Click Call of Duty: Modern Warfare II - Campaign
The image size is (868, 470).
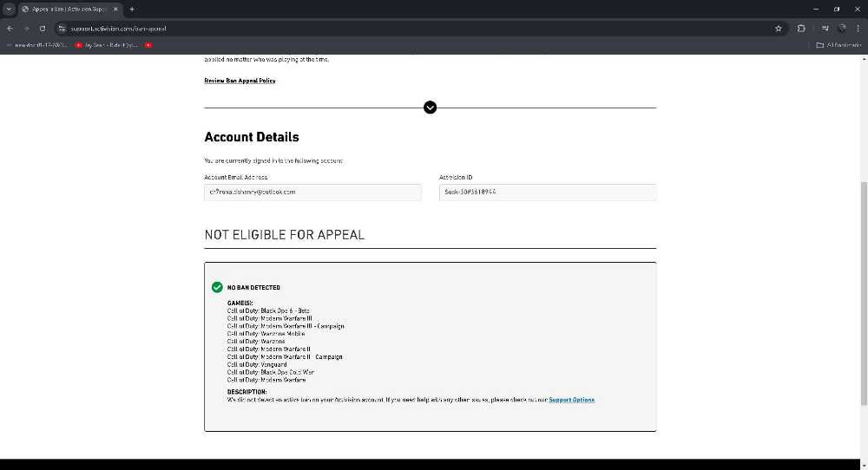pyautogui.click(x=285, y=357)
